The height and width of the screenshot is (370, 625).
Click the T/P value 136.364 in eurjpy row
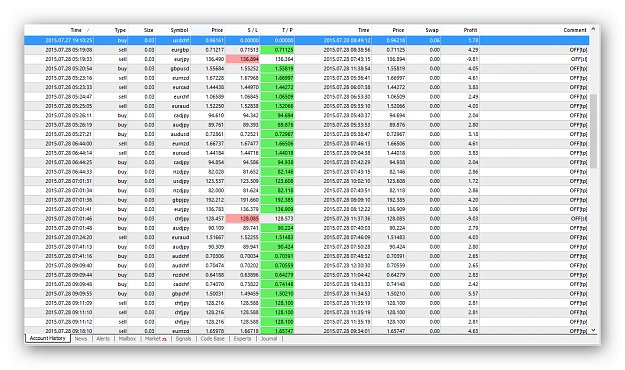(x=284, y=59)
